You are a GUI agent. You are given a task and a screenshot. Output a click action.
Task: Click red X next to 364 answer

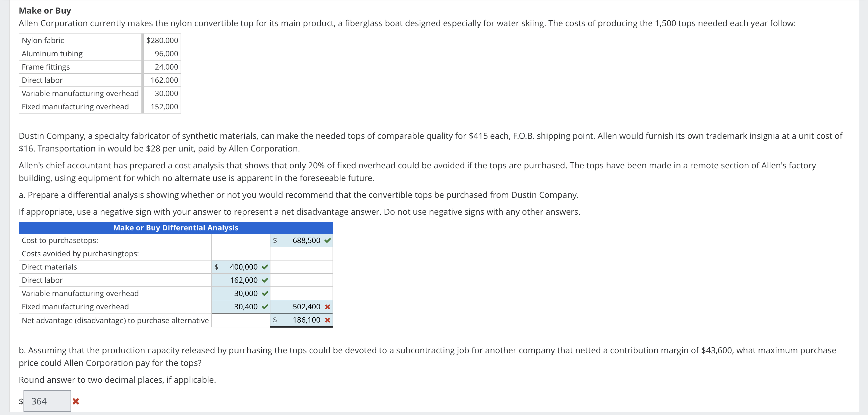76,401
